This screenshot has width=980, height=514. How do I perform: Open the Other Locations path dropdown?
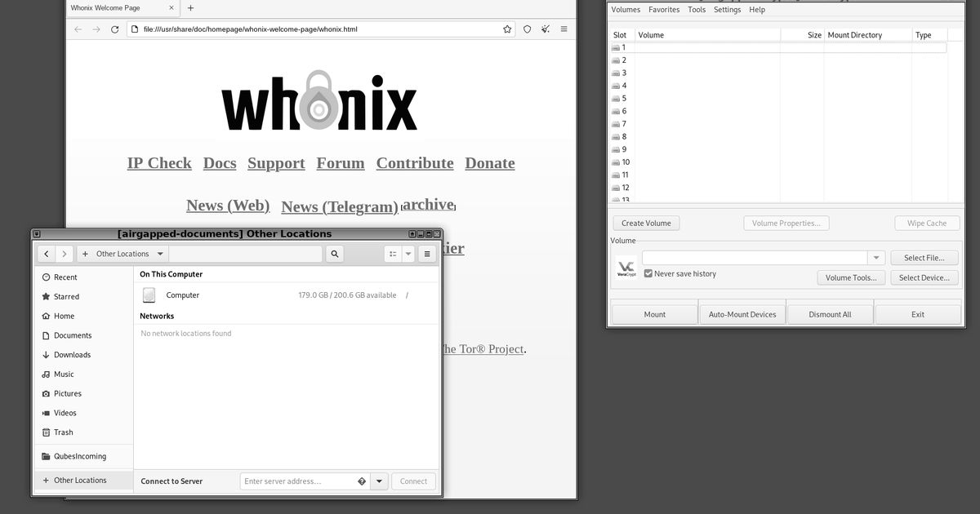coord(160,254)
